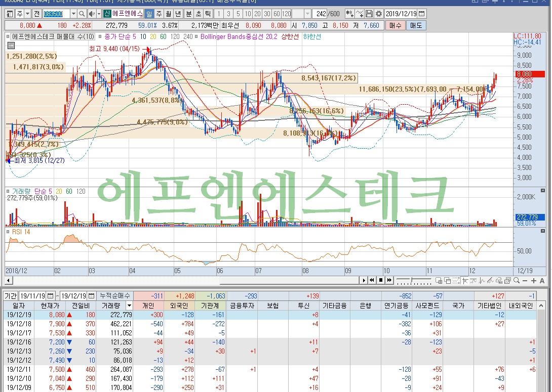552x392 pixels.
Task: Click the speaker sound icon in toolbar
Action: pos(92,14)
